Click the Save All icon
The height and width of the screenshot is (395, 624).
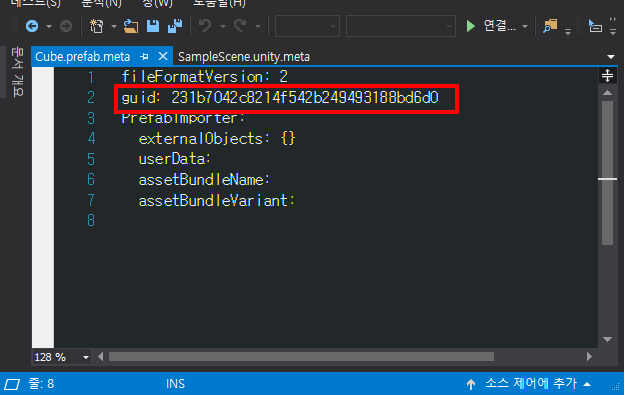[175, 26]
